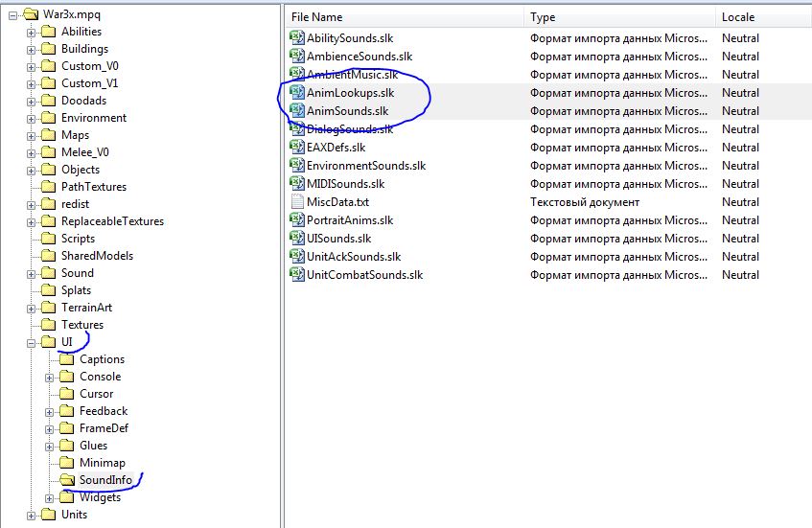Click Neutral locale in MiscData.txt row
The image size is (812, 528).
pyautogui.click(x=740, y=202)
